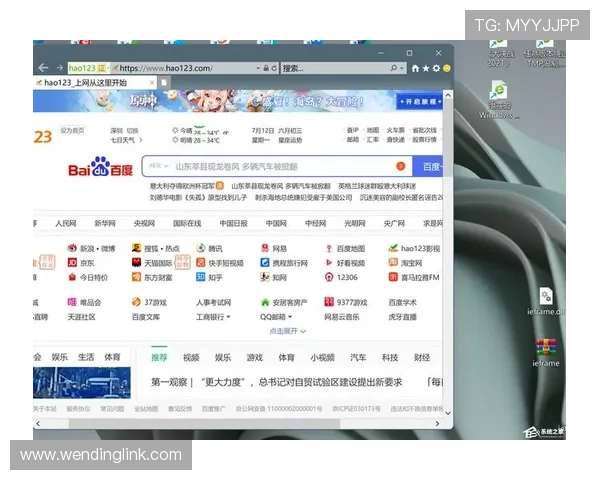Select the 科技 news tab
The height and width of the screenshot is (480, 600).
point(390,358)
